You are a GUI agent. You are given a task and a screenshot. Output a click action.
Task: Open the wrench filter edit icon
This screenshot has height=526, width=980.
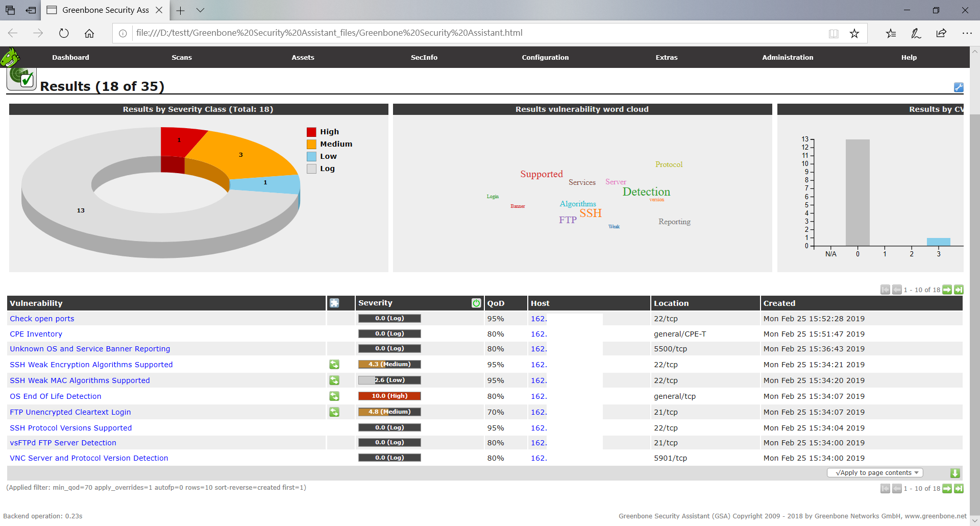pyautogui.click(x=959, y=87)
